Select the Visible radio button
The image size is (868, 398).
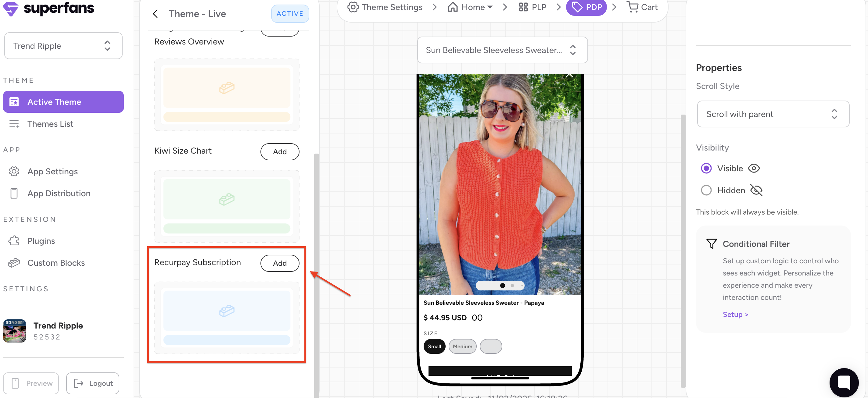706,168
